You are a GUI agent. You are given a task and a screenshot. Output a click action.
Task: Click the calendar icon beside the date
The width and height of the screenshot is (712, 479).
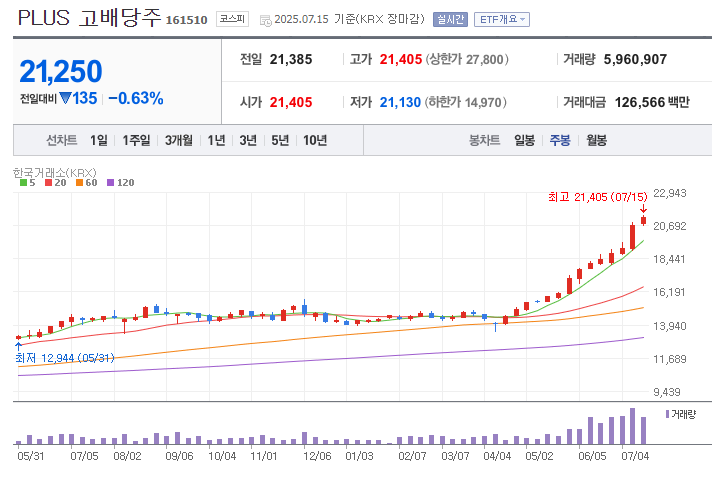pos(264,20)
